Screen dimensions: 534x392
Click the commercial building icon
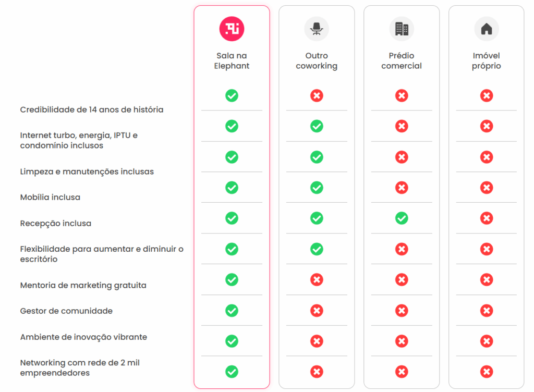[402, 29]
